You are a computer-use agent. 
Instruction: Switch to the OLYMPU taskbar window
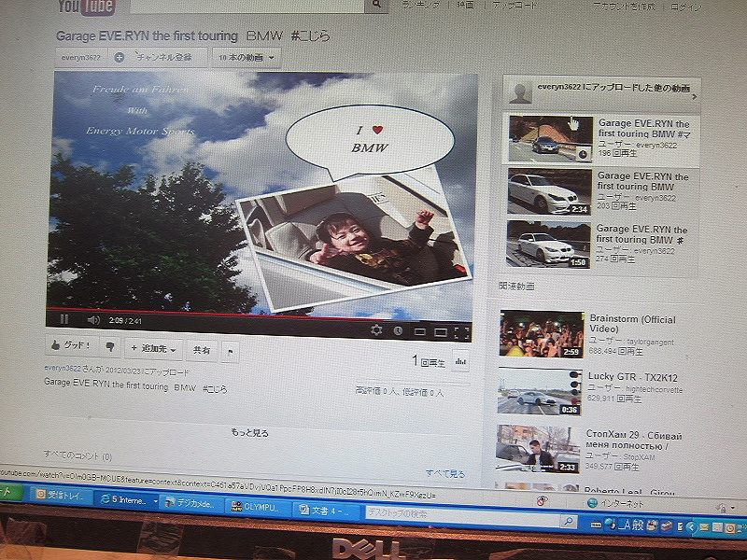[x=259, y=508]
